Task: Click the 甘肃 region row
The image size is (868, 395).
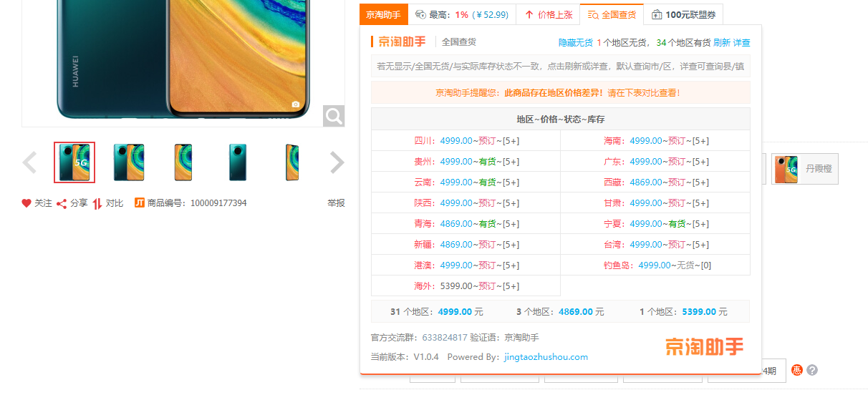Action: tap(655, 203)
